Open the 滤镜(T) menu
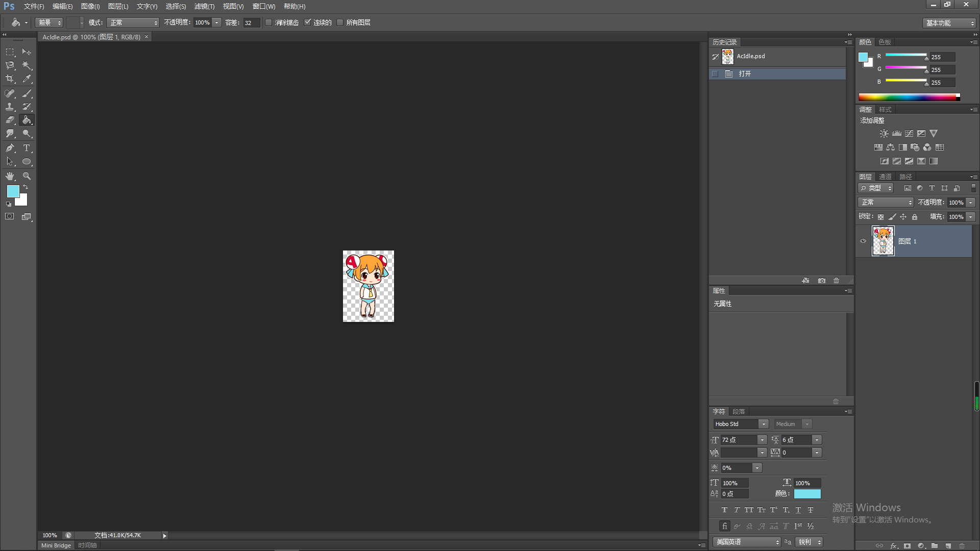This screenshot has height=551, width=980. (204, 7)
